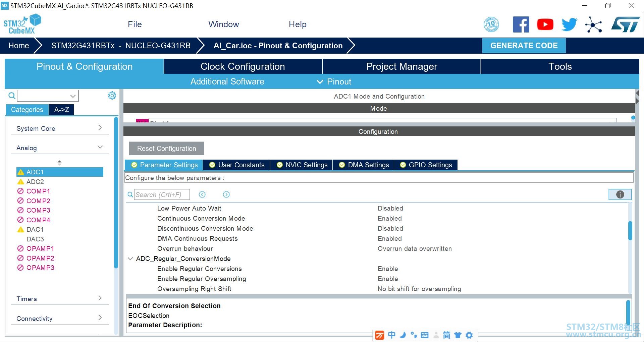Click the ST logo icon

pos(626,25)
